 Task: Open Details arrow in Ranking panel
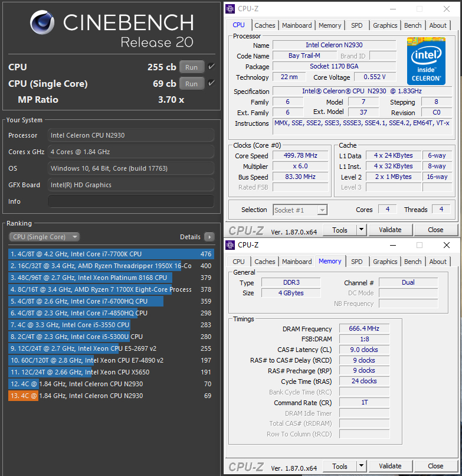point(209,237)
